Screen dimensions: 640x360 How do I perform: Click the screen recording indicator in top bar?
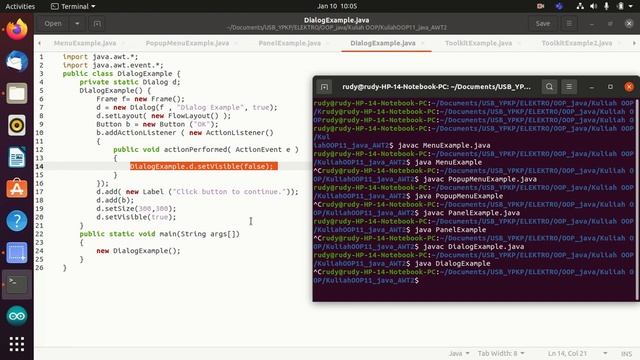point(540,6)
